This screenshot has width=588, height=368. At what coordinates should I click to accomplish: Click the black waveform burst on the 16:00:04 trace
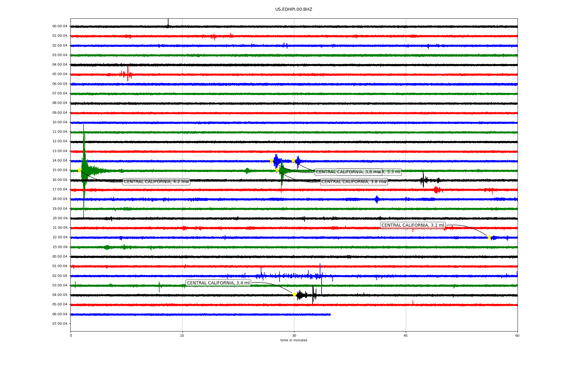click(x=423, y=180)
